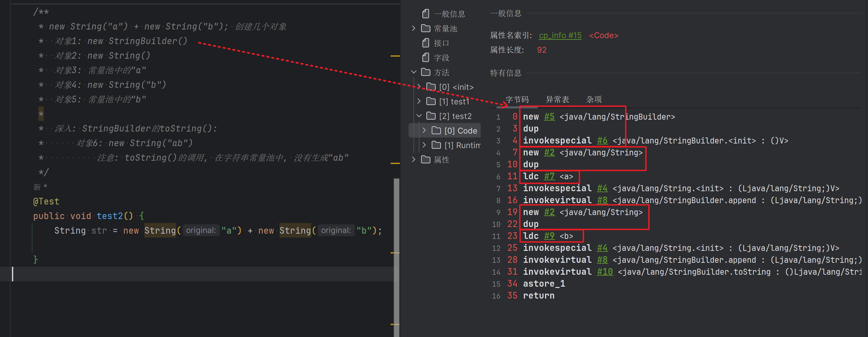Click the 方法 folder icon
Viewport: 868px width, 337px height.
[x=426, y=72]
